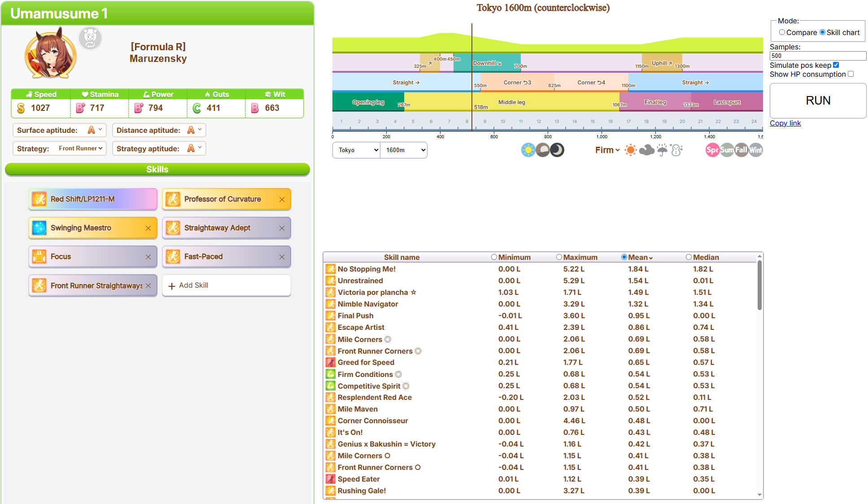Choose cloudy weather icon
This screenshot has width=868, height=504.
point(646,150)
